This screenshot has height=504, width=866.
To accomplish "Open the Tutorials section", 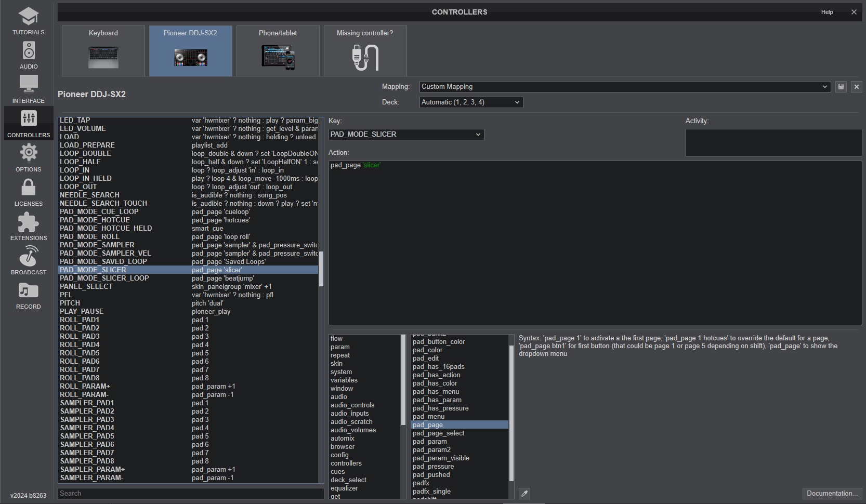I will pos(29,21).
